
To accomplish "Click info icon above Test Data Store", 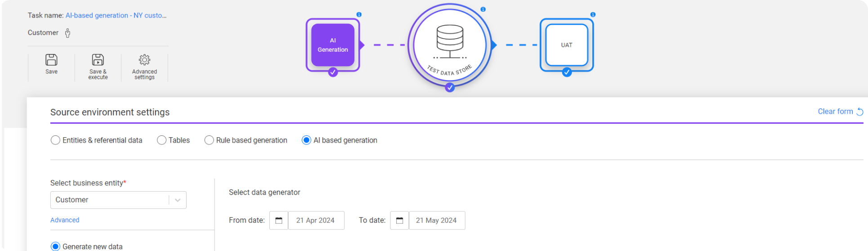I will pos(483,9).
